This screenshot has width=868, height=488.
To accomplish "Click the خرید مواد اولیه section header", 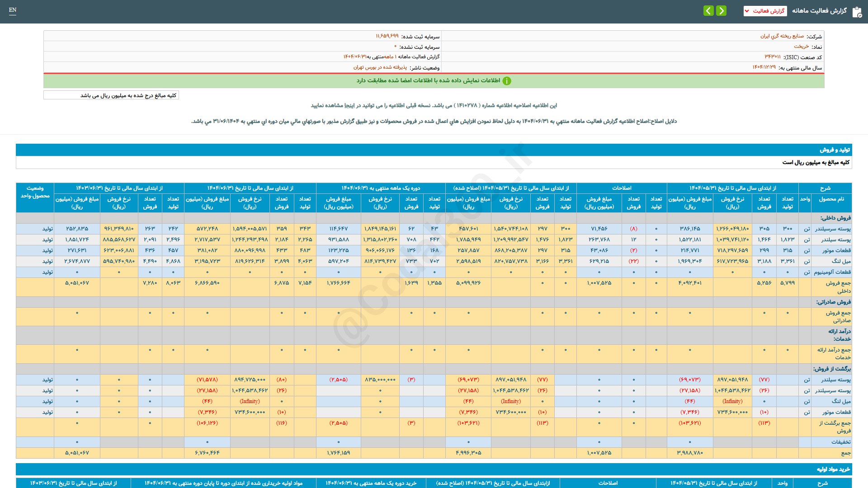I will [833, 469].
